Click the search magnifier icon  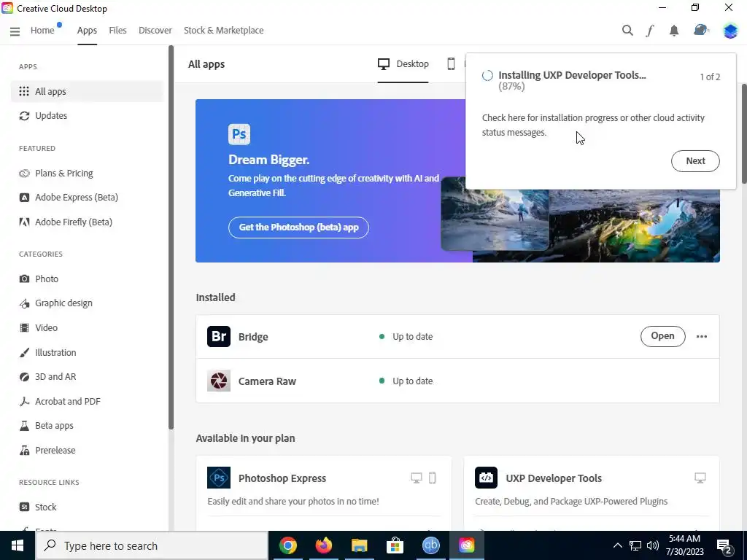[627, 31]
